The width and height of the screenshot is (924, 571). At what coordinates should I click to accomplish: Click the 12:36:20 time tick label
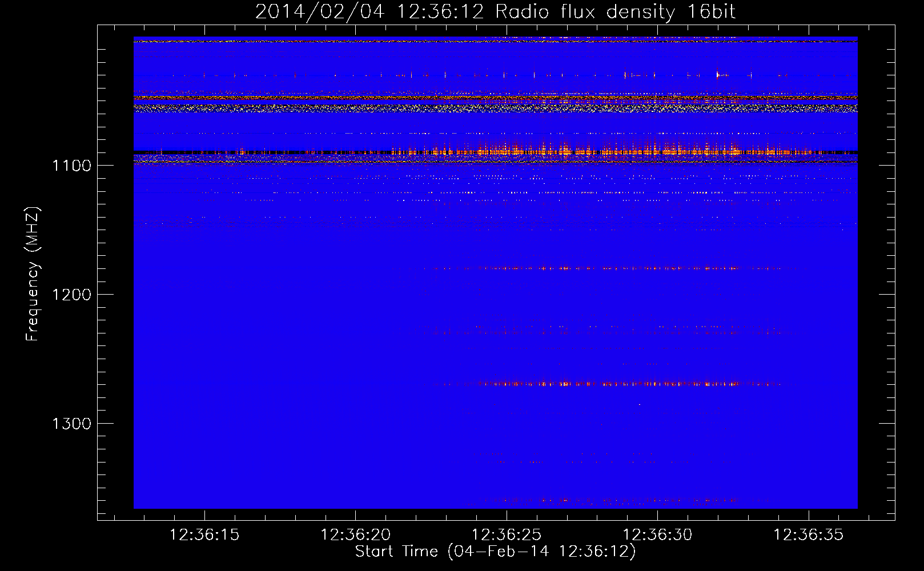coord(356,535)
